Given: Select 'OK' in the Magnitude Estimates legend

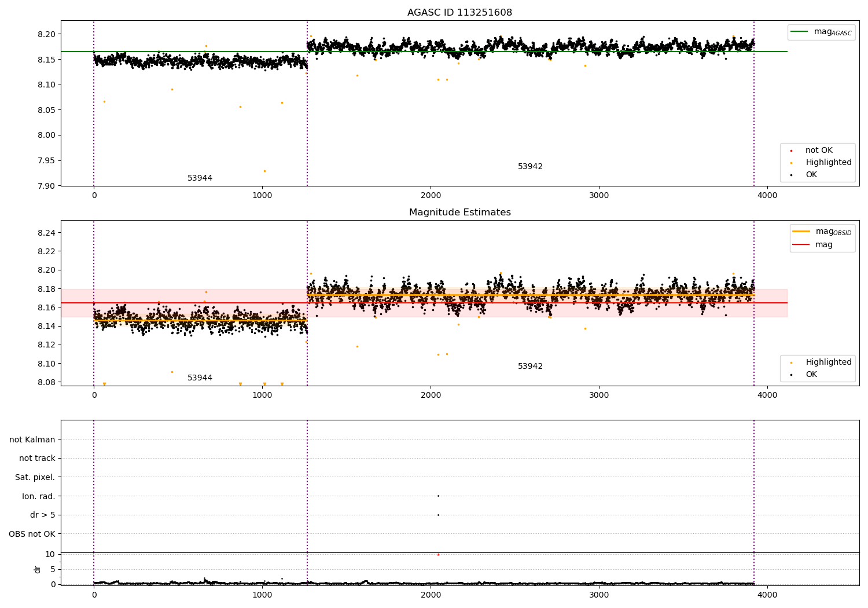Looking at the screenshot, I should click(811, 375).
